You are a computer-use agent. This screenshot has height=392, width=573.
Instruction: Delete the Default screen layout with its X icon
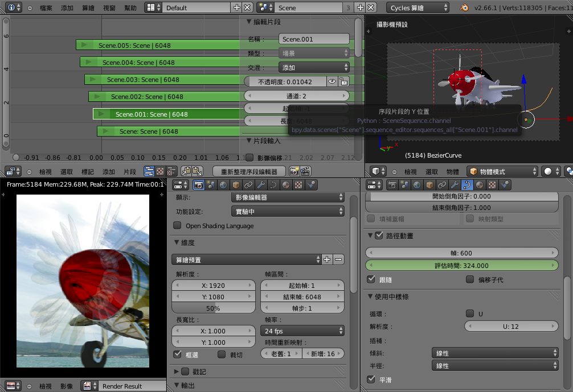pos(247,7)
